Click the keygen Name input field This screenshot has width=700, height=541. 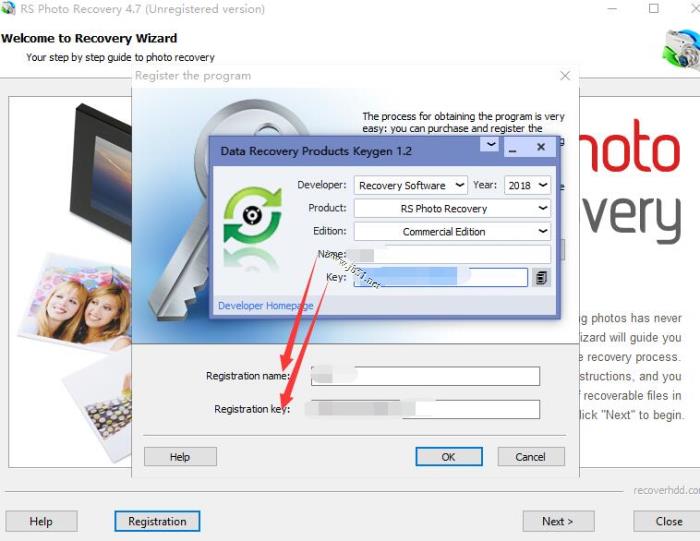452,254
